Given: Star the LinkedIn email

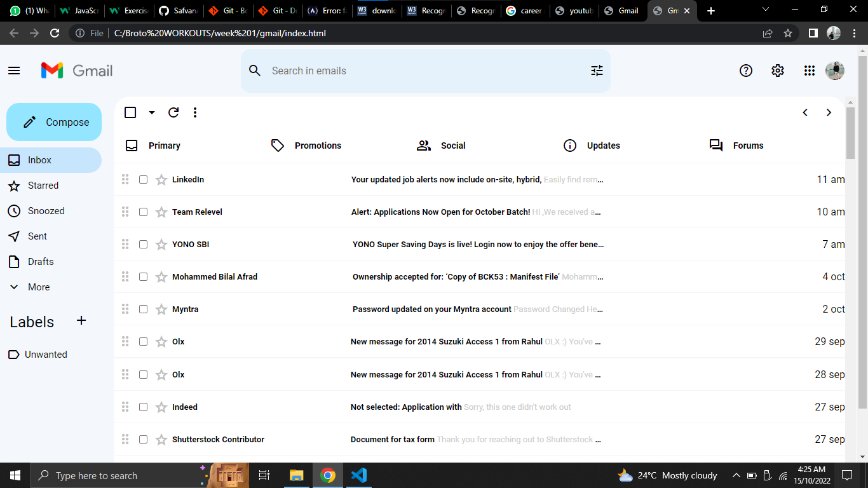Looking at the screenshot, I should coord(161,180).
